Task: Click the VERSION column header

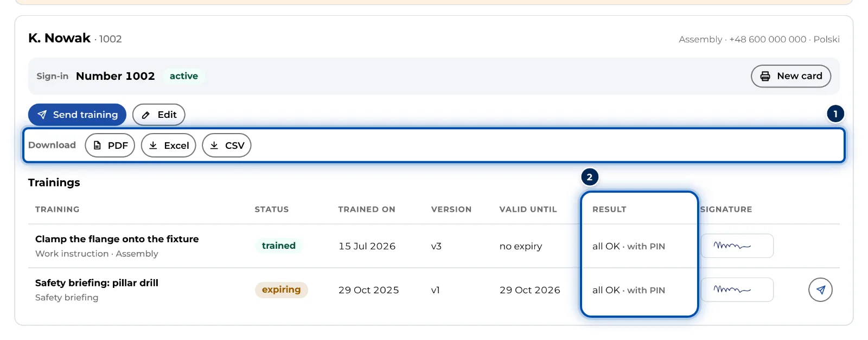Action: 451,209
